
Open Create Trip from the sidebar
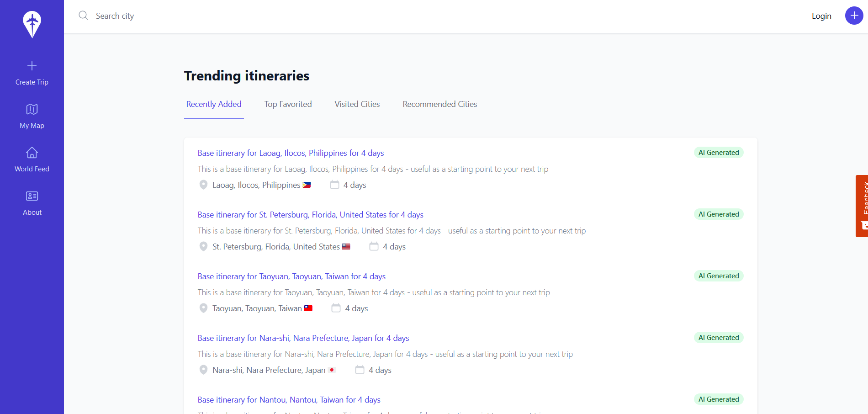(32, 73)
